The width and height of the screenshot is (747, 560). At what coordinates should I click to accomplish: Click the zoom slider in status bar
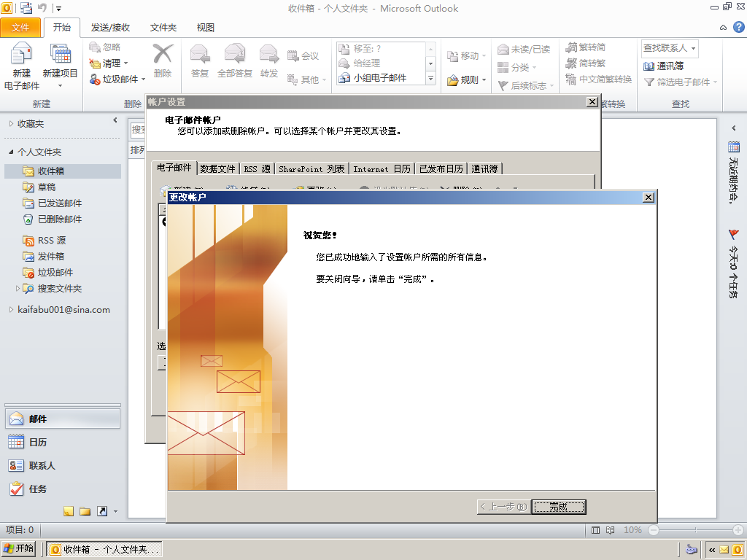pos(695,530)
